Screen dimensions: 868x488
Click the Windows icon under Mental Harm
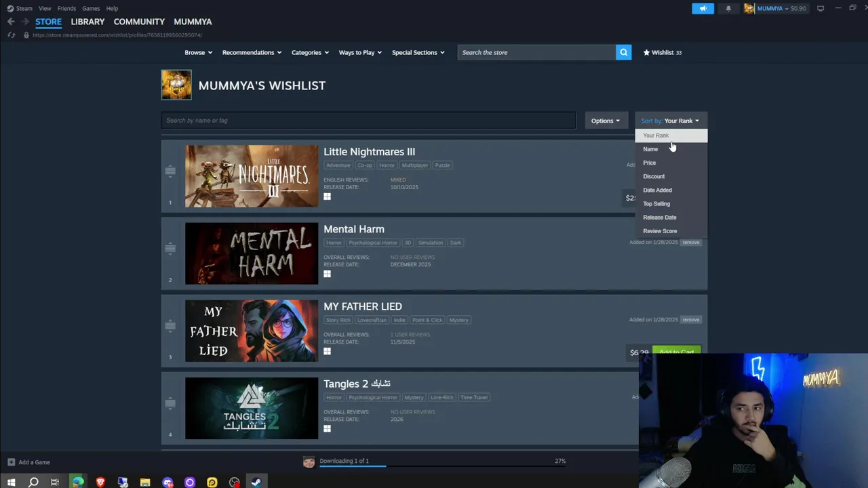pos(327,274)
